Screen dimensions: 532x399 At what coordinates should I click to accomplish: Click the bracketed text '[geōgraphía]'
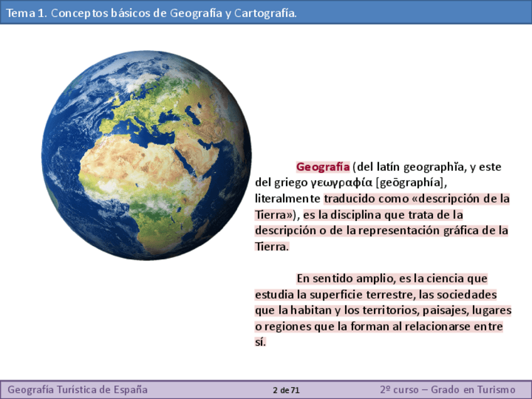(x=410, y=183)
